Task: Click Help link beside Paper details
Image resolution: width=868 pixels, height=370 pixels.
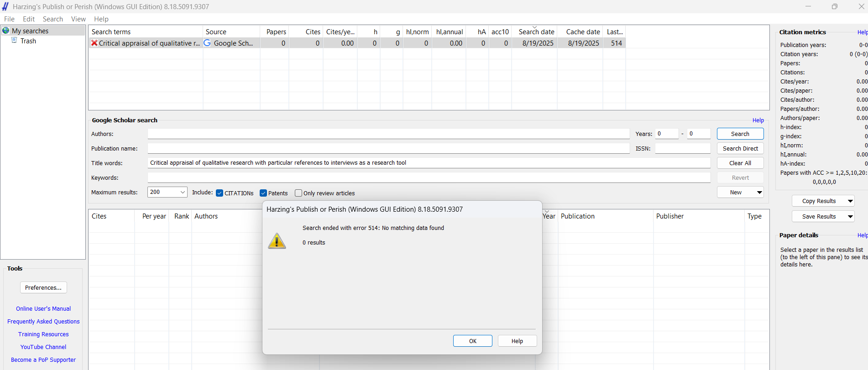Action: click(863, 235)
